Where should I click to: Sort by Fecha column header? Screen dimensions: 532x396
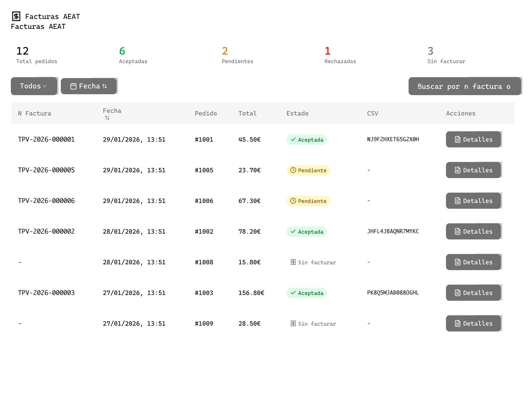coord(112,111)
